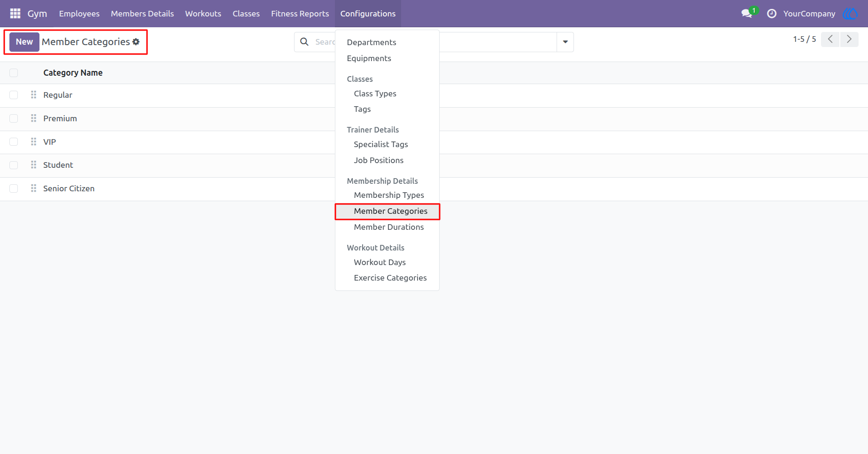Tick the checkbox for Regular
This screenshot has height=454, width=868.
coord(14,95)
